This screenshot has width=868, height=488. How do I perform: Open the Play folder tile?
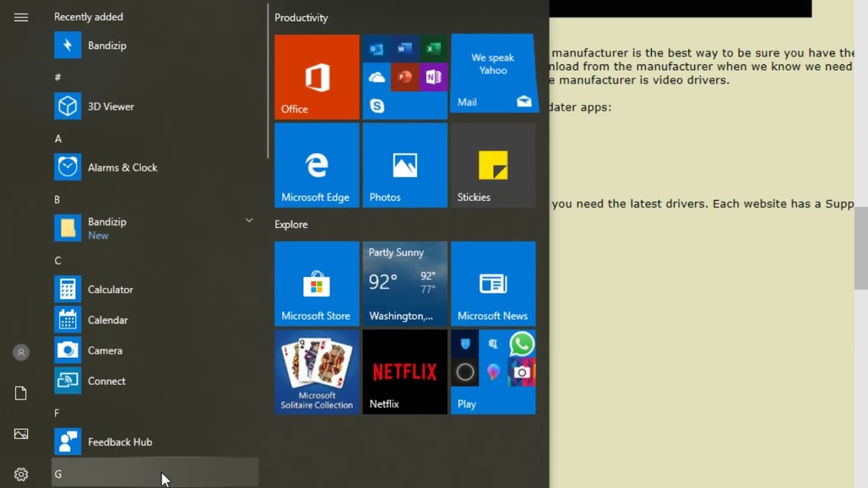[493, 372]
